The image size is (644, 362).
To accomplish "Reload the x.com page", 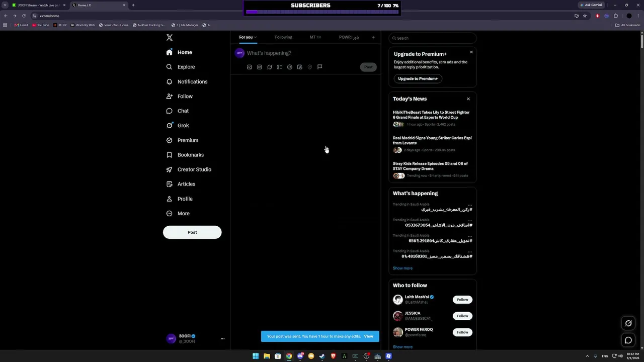I will pyautogui.click(x=24, y=16).
